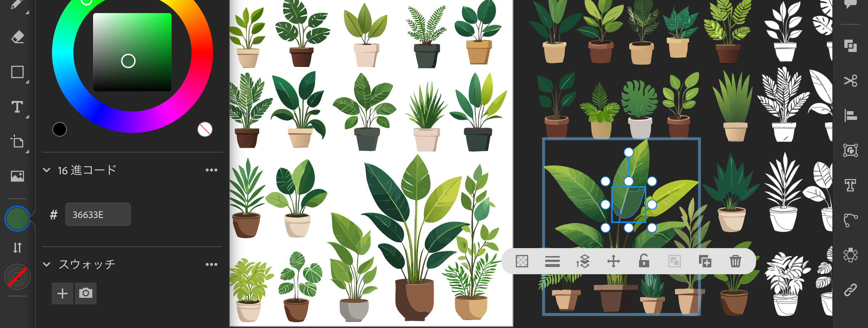Open the Align panel icon
The width and height of the screenshot is (868, 328).
(850, 116)
